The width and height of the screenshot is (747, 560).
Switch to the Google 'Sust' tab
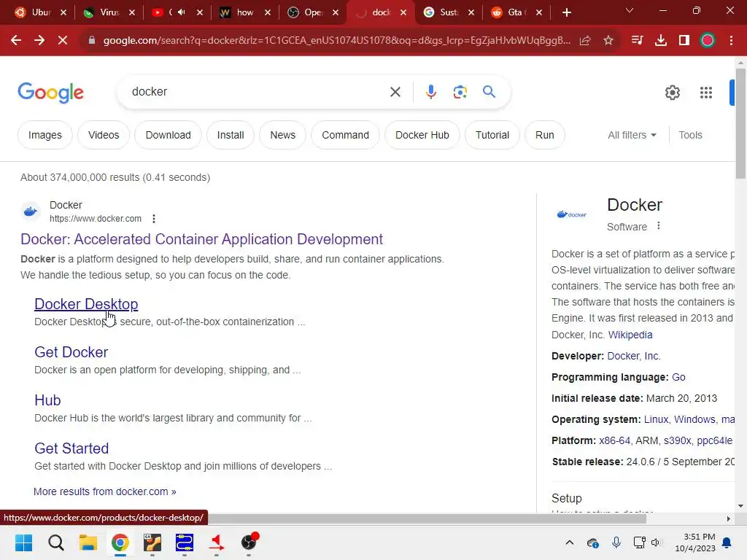pyautogui.click(x=449, y=12)
